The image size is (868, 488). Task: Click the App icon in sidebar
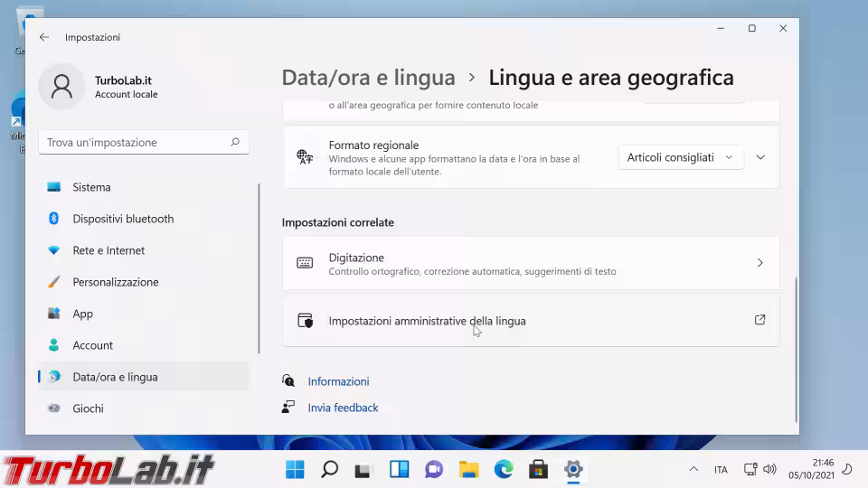point(53,314)
